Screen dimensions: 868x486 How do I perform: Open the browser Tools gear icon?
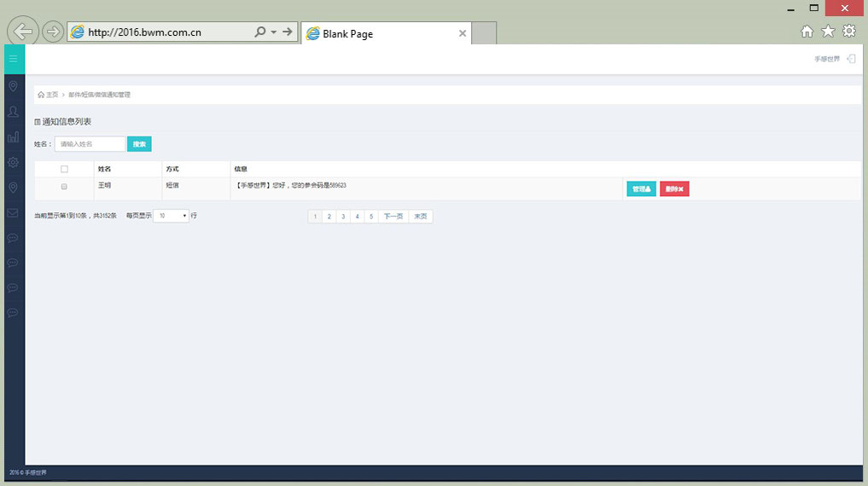click(x=849, y=32)
